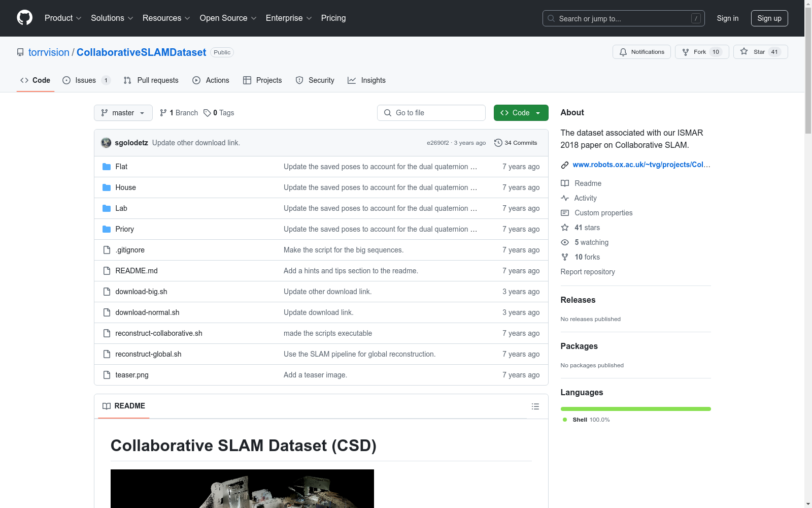
Task: Expand the Open Source menu
Action: click(228, 18)
